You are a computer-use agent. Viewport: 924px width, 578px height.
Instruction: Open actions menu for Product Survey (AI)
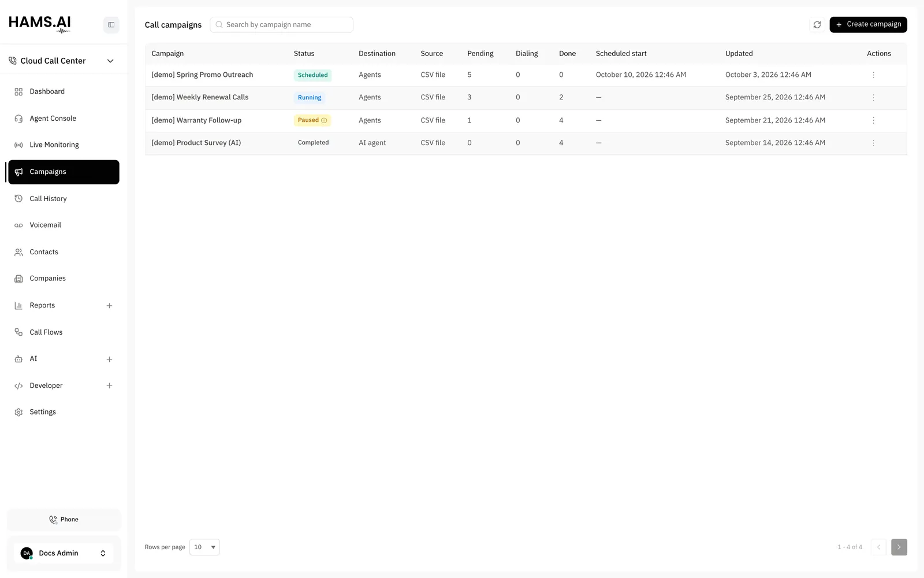(x=873, y=143)
